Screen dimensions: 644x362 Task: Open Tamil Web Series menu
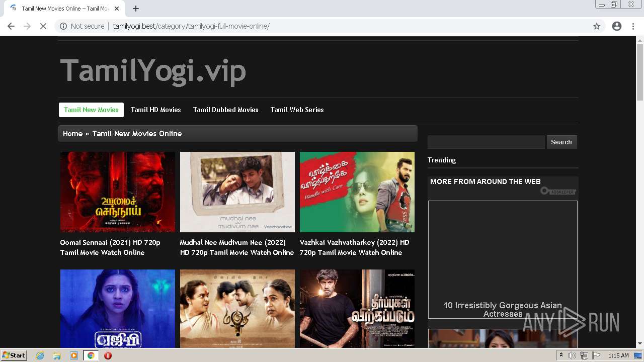click(x=297, y=110)
